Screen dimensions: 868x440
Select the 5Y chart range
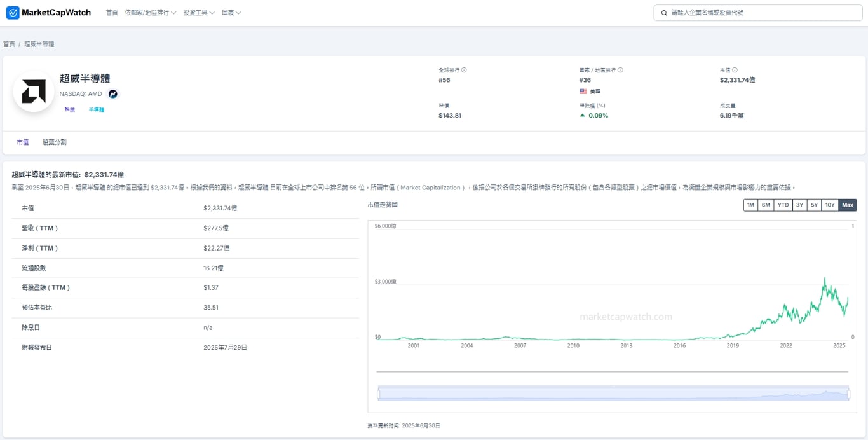(814, 205)
